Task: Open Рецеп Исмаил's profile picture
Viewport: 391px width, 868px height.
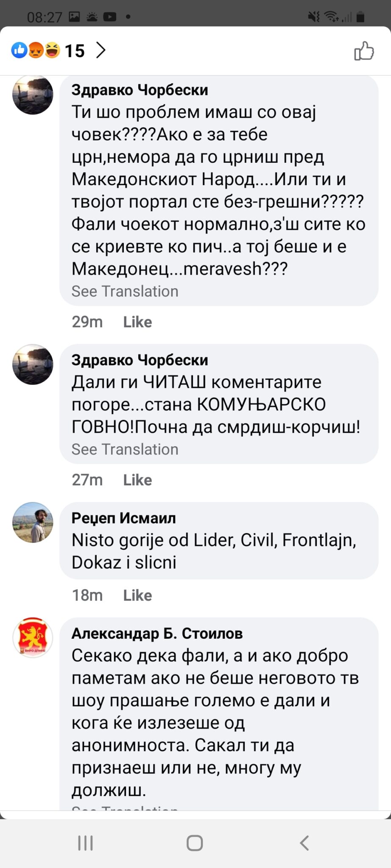Action: pos(33,523)
